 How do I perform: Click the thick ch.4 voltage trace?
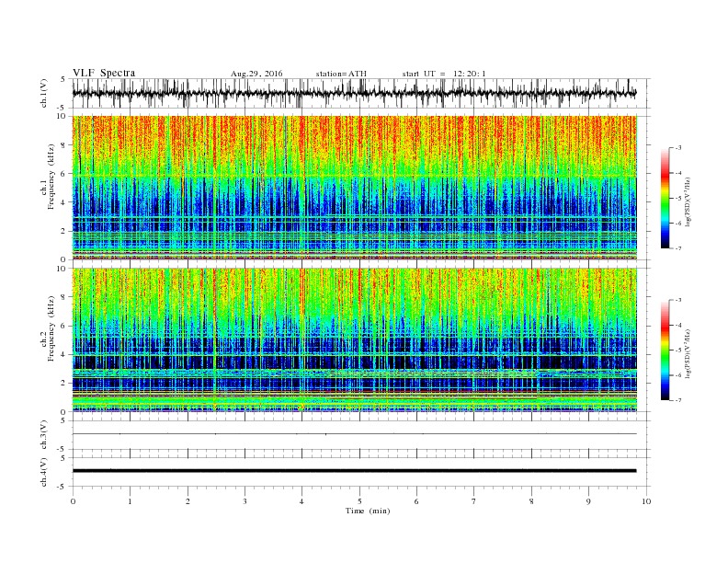(354, 471)
